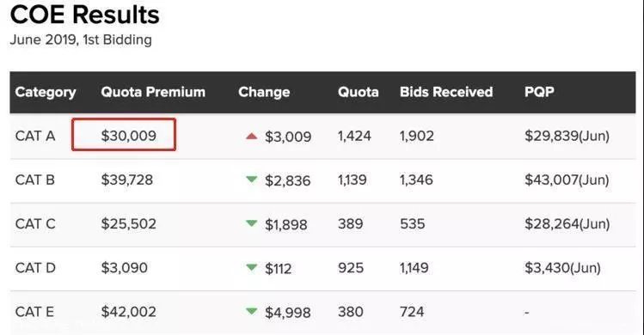This screenshot has height=335, width=644.
Task: Click the June 2019, 1st Bidding subtitle
Action: (x=81, y=40)
